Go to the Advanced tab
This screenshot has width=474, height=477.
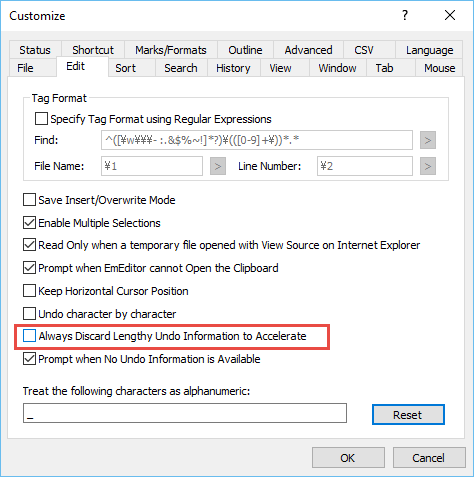click(308, 50)
